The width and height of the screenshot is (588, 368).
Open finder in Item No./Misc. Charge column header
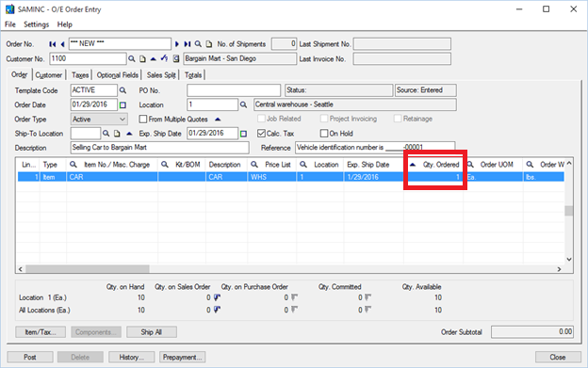(x=73, y=165)
